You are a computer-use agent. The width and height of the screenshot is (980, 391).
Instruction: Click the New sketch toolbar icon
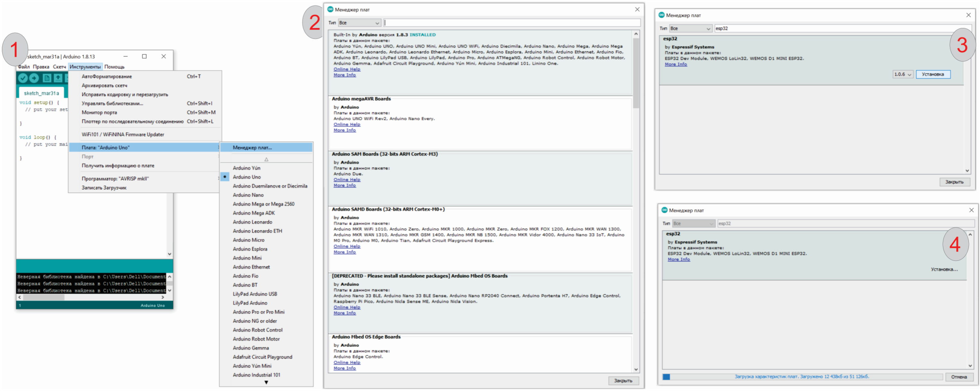[47, 78]
